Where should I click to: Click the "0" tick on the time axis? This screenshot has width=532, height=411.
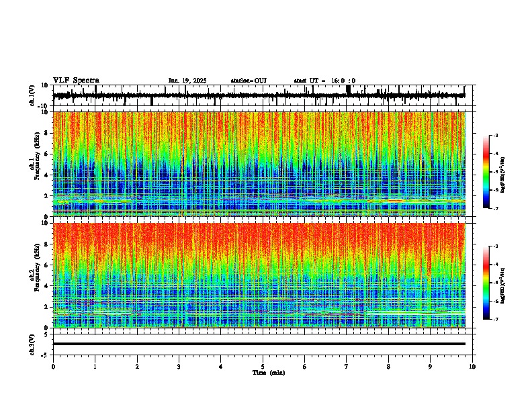click(53, 367)
